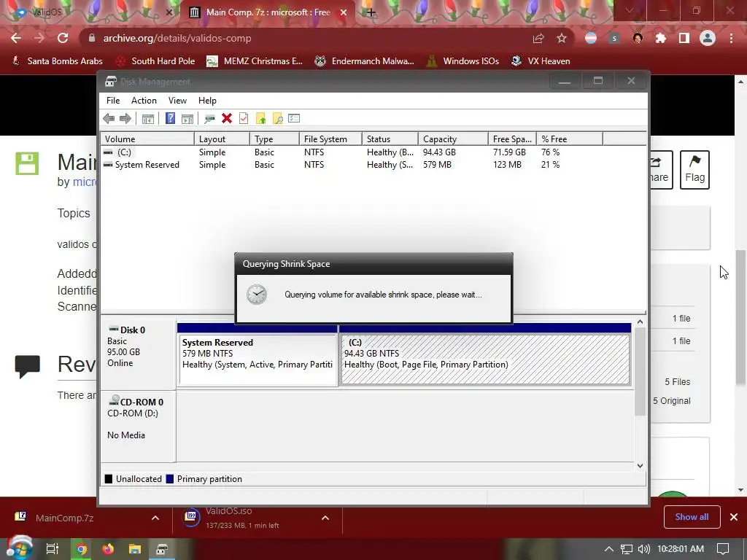The image size is (747, 560).
Task: Click Show all downloads button
Action: coord(692,517)
